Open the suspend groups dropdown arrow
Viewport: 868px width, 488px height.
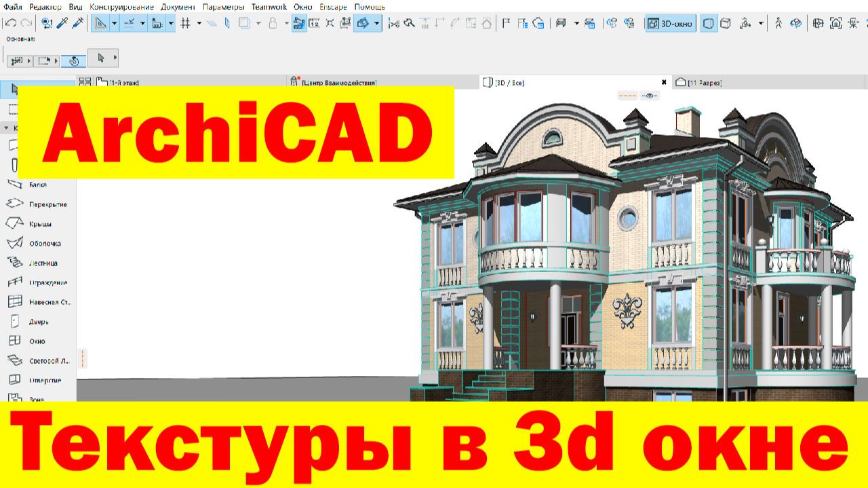coord(258,23)
